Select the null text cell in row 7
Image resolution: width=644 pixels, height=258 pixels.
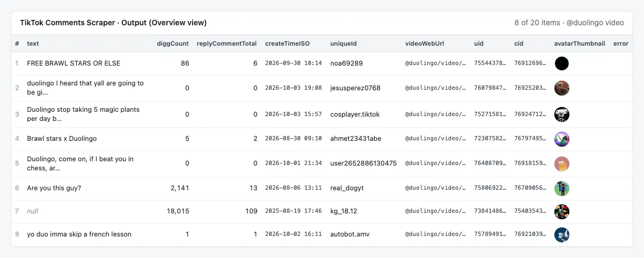[x=33, y=212]
